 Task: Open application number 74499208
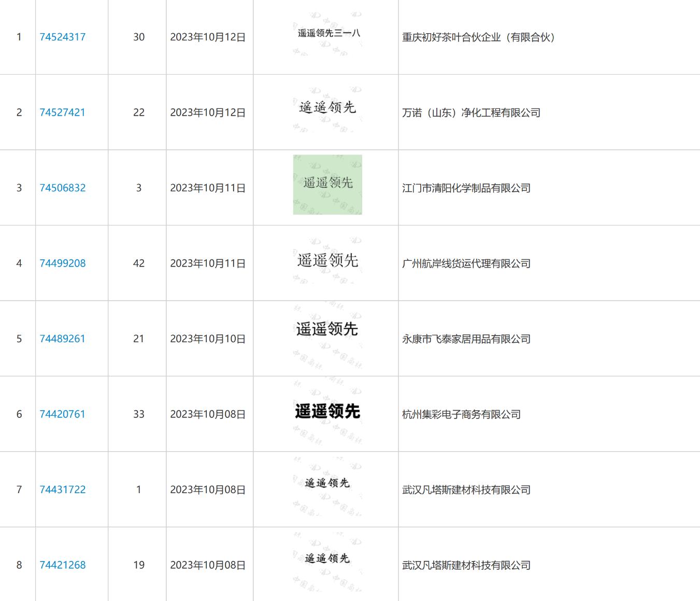click(63, 263)
